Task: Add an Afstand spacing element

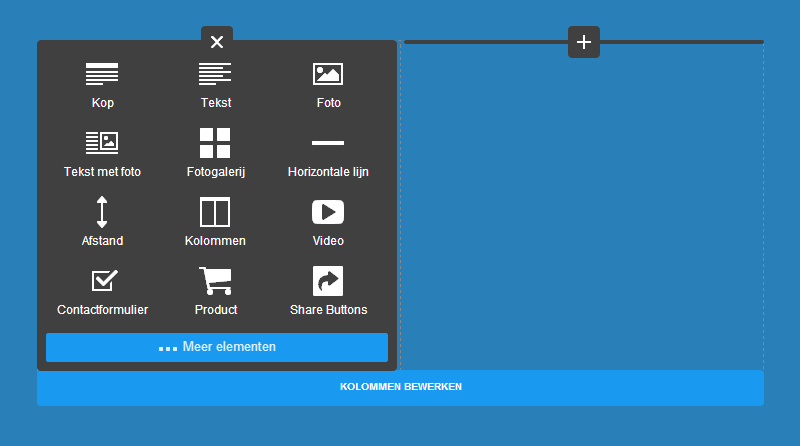Action: pyautogui.click(x=102, y=221)
